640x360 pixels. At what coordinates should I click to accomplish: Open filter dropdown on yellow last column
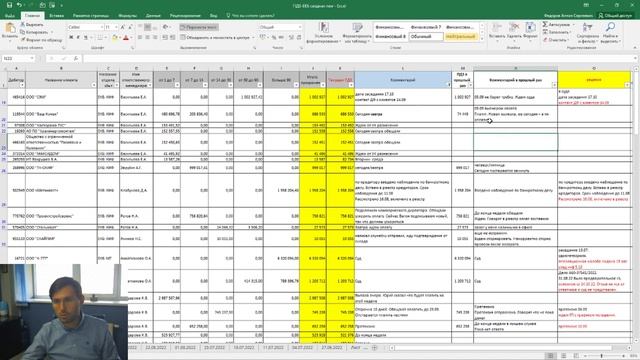click(x=627, y=85)
